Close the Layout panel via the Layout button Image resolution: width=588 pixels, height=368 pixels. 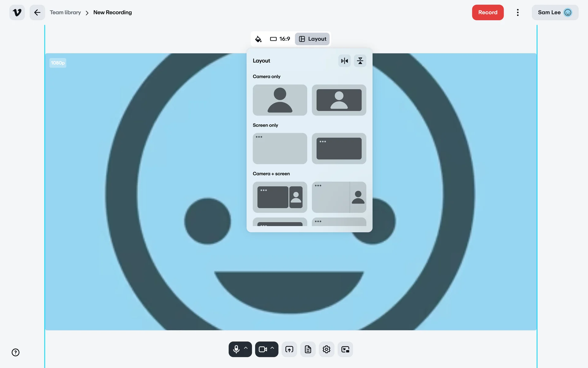coord(312,39)
